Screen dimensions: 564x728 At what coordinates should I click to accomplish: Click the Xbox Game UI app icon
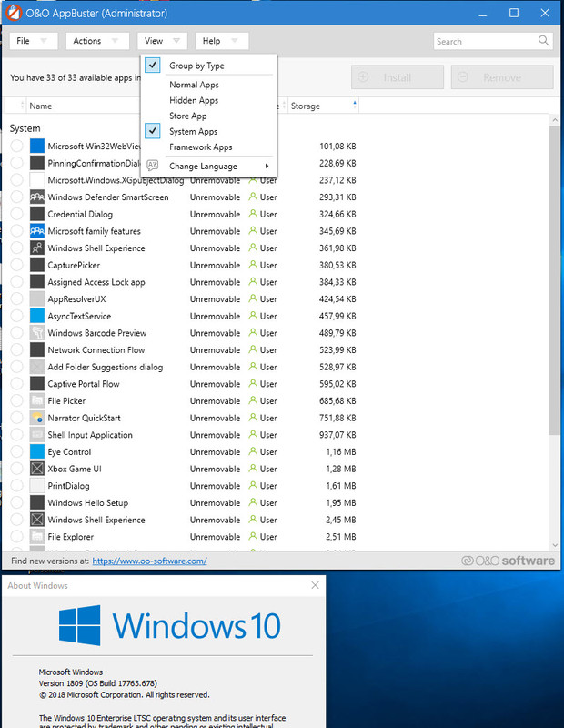point(37,469)
